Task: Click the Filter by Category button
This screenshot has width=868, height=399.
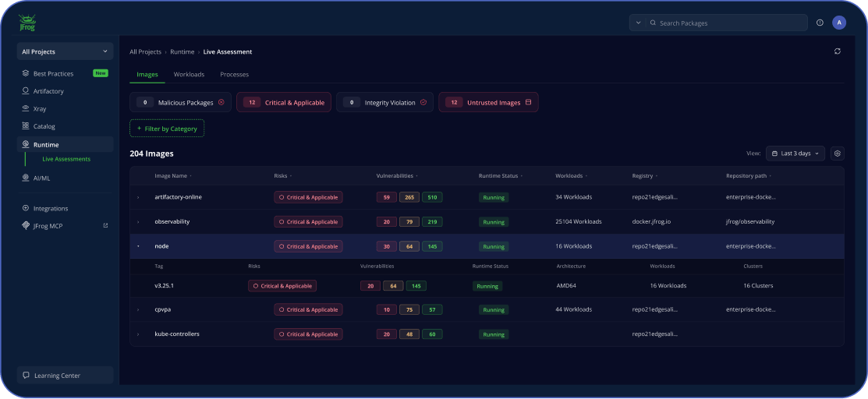Action: 167,129
